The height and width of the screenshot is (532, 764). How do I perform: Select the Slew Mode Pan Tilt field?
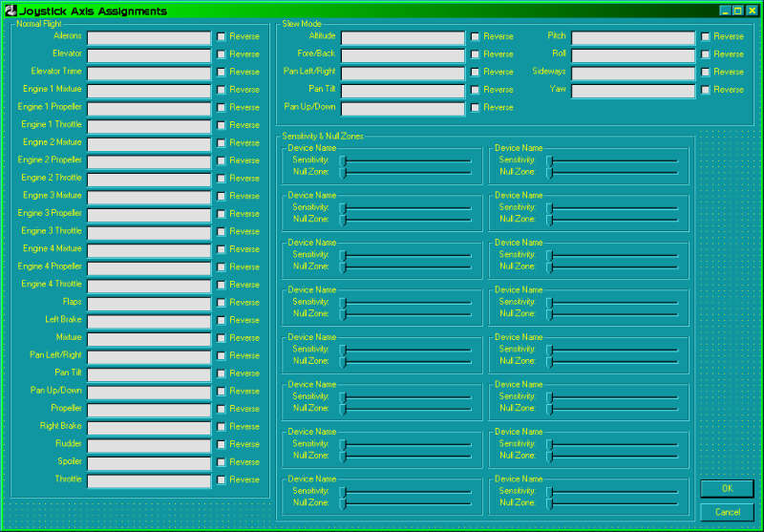coord(403,91)
